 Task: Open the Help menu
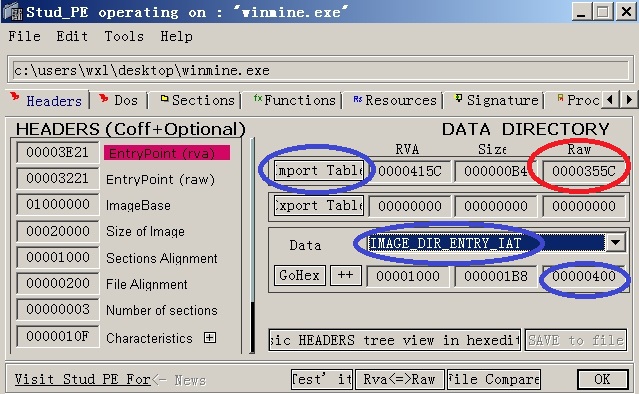coord(176,36)
